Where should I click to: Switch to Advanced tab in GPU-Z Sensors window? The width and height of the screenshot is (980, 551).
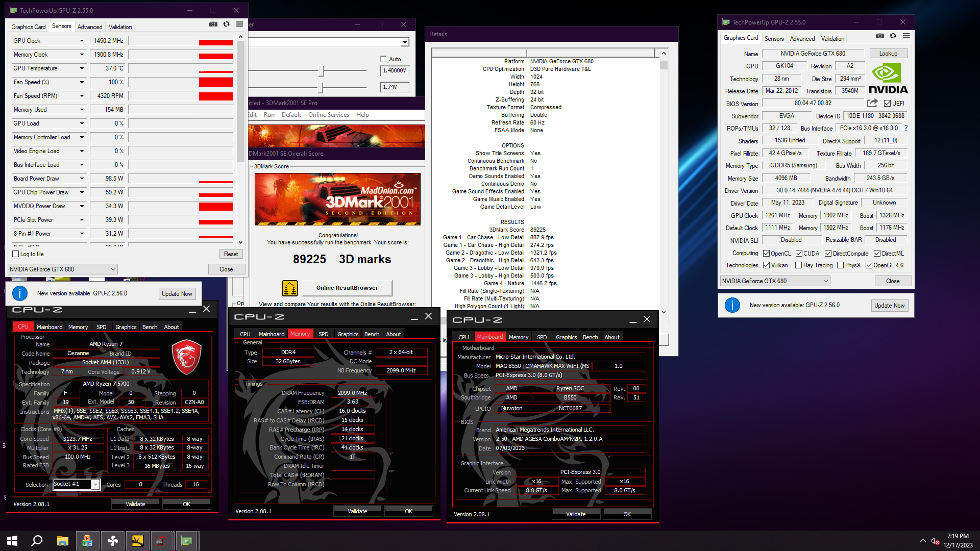[90, 27]
